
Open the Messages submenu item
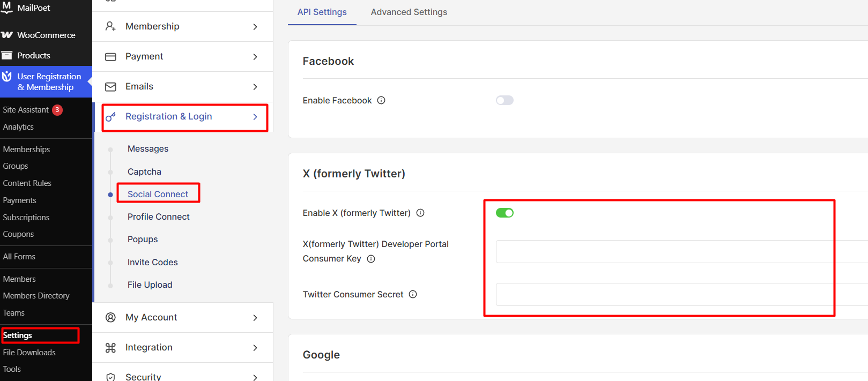coord(148,149)
